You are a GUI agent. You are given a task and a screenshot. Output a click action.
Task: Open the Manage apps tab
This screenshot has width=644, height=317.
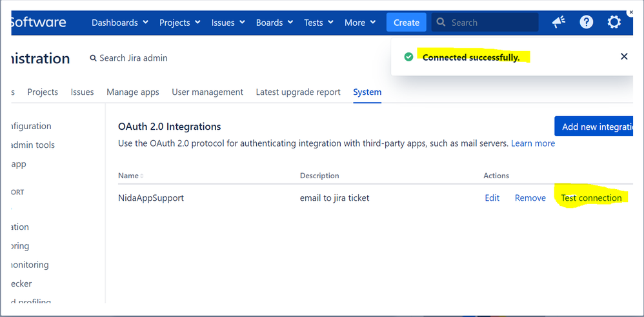133,92
